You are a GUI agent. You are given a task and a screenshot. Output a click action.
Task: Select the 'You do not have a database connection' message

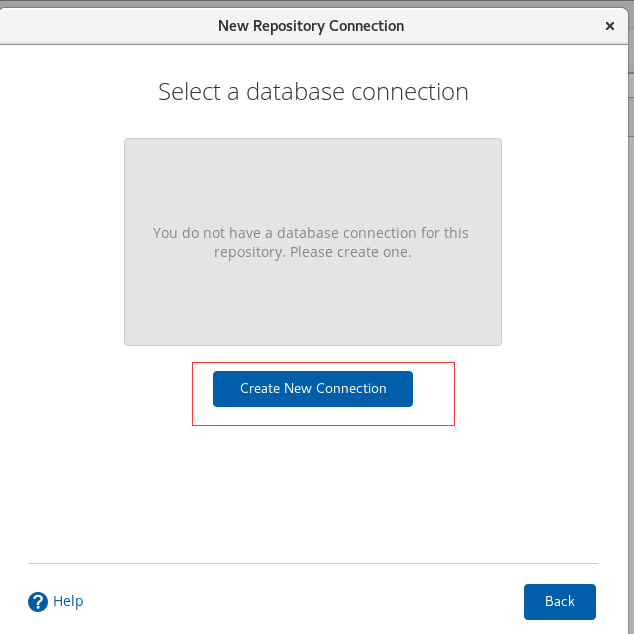coord(311,242)
